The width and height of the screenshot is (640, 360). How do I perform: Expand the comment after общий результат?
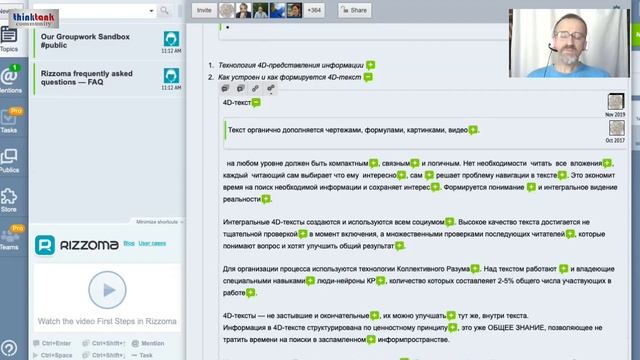tap(399, 246)
